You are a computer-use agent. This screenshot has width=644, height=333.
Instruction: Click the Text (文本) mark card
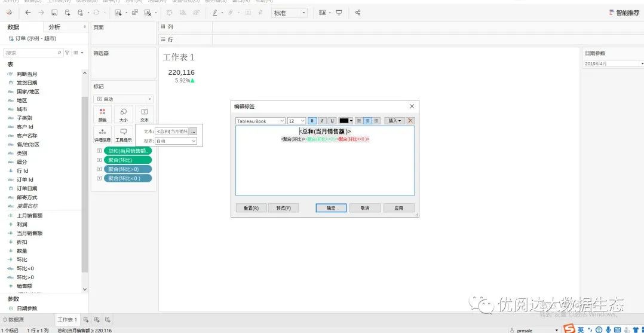(x=145, y=115)
